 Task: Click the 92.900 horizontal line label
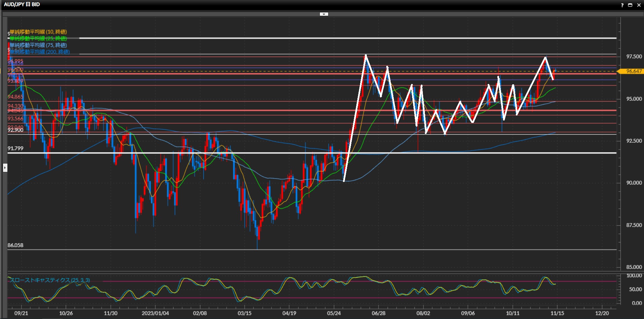click(15, 130)
